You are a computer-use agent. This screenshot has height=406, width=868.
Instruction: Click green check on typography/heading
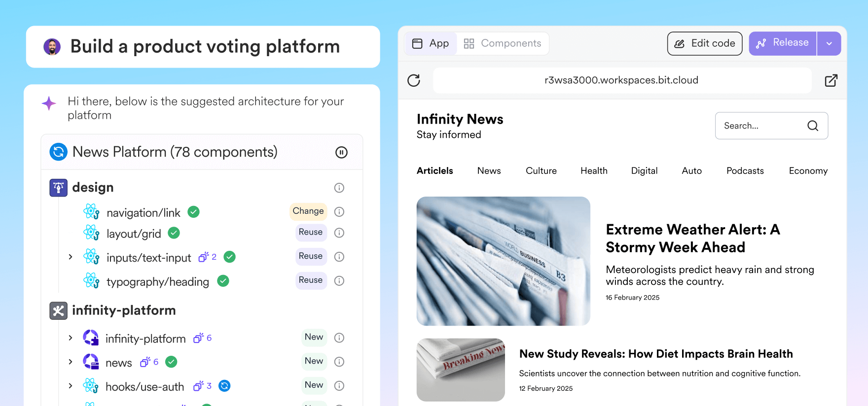tap(223, 281)
